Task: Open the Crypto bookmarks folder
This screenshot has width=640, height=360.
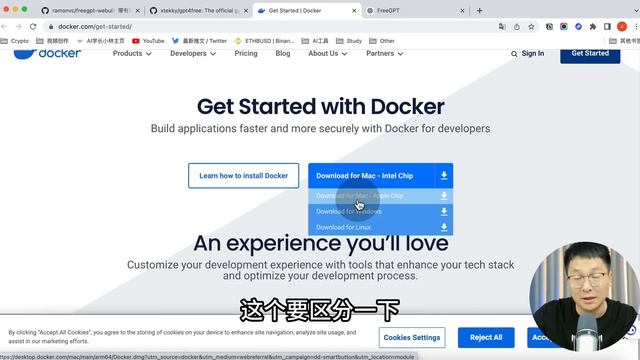Action: 15,41
